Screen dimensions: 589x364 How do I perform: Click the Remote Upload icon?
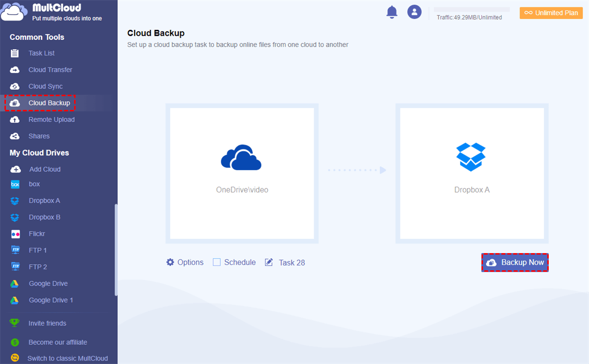click(x=15, y=120)
